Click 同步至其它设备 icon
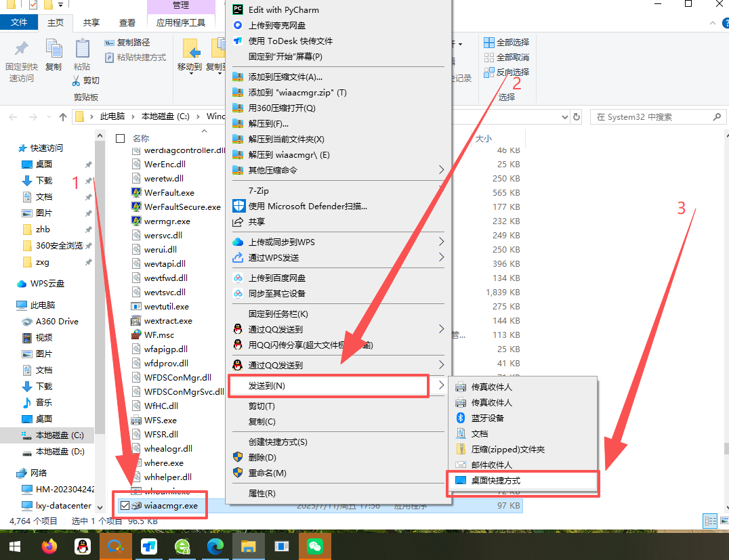Viewport: 729px width, 560px height. coord(238,293)
